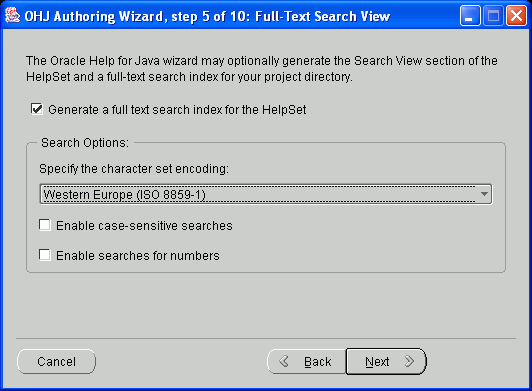Cancel the authoring wizard
This screenshot has height=391, width=532.
point(56,361)
